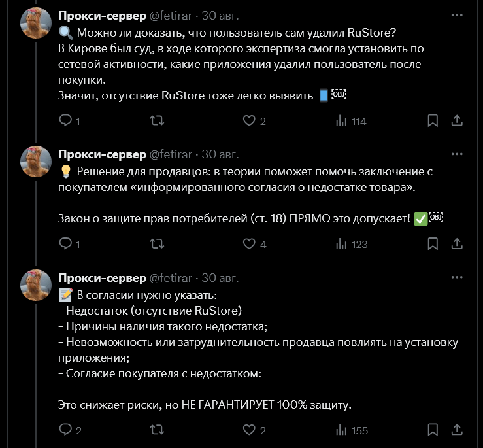483x448 pixels.
Task: Open @fetirar handle on second tweet
Action: click(x=171, y=154)
